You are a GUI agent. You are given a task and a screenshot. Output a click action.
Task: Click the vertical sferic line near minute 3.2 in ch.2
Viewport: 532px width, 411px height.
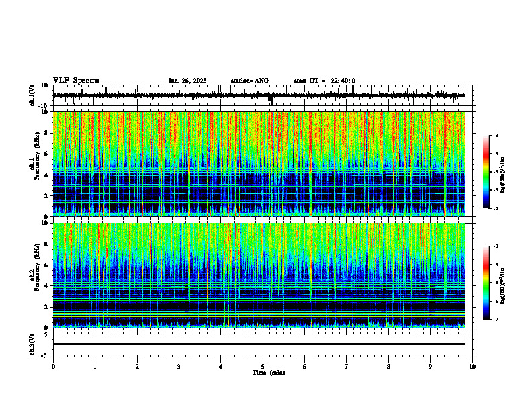[187, 275]
